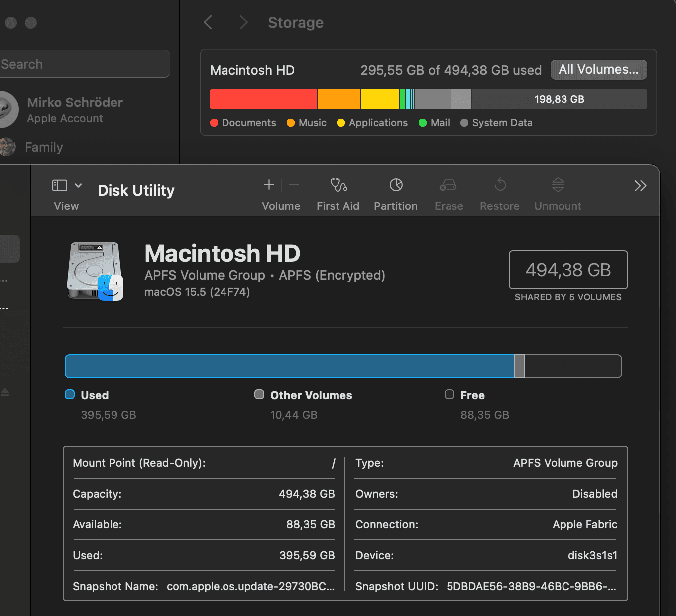Click the Restore arrow icon

tap(500, 185)
